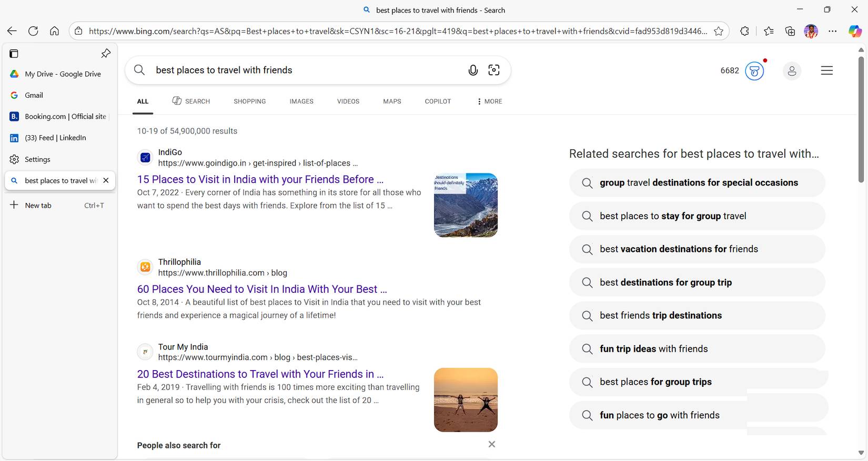The width and height of the screenshot is (868, 461).
Task: Switch to the IMAGES search tab
Action: point(301,101)
